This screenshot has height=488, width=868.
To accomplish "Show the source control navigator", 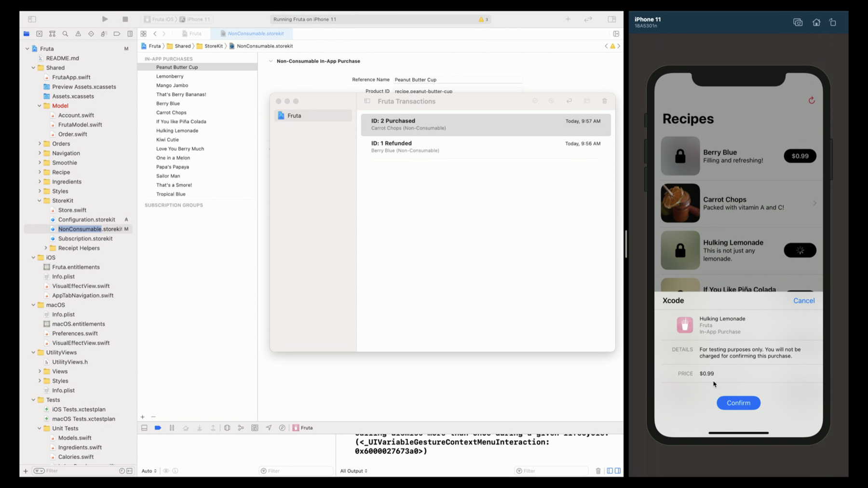I will 40,34.
